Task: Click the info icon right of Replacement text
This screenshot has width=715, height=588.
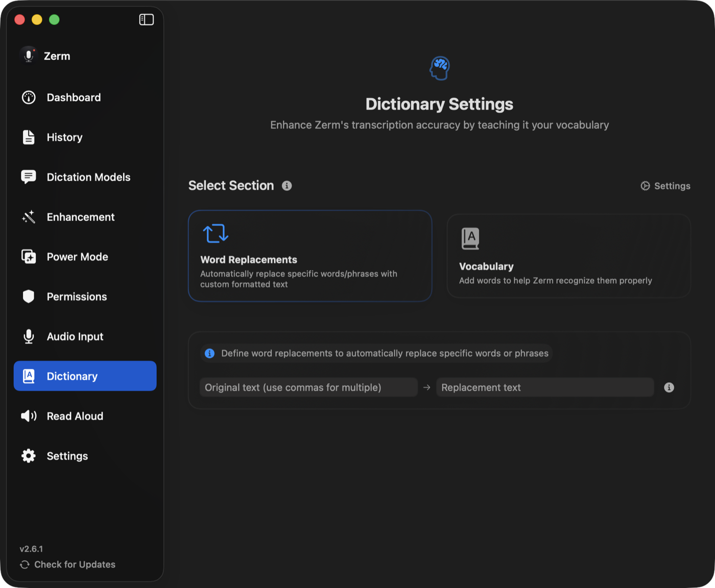Action: [x=669, y=387]
